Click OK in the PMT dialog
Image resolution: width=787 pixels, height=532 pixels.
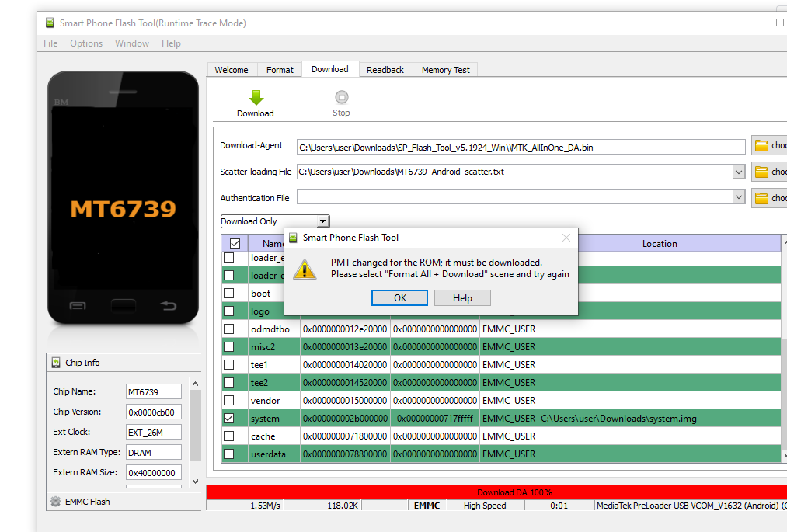[399, 297]
